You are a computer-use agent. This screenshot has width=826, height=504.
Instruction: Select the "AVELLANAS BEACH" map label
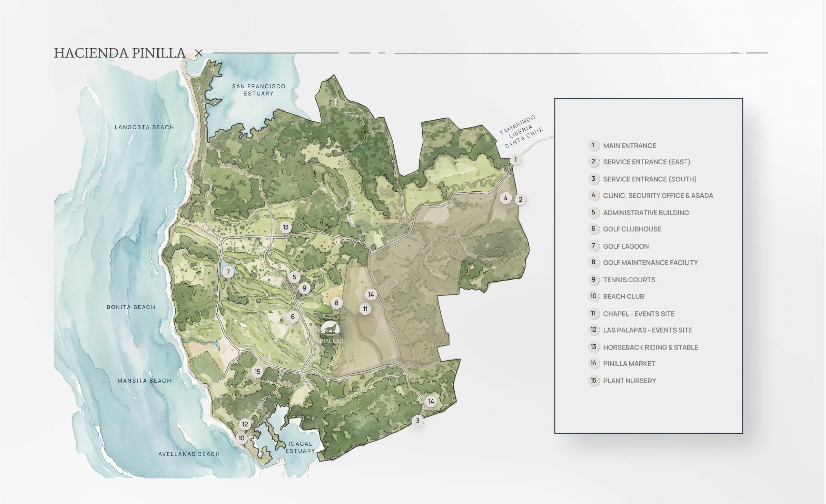(189, 454)
